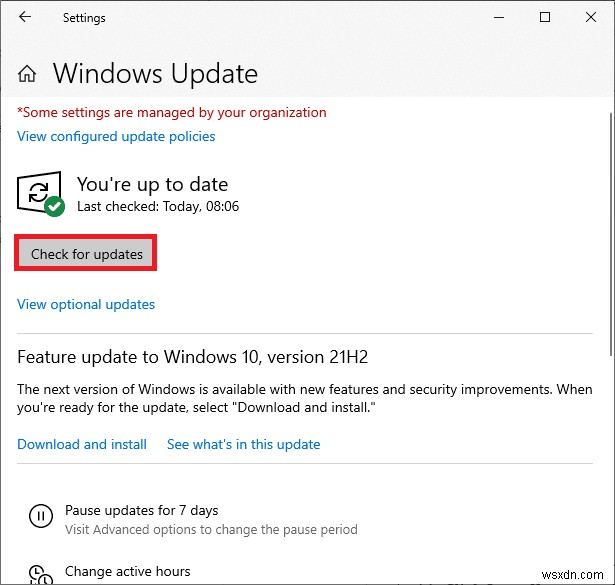Click the organization managed settings notice

point(171,113)
